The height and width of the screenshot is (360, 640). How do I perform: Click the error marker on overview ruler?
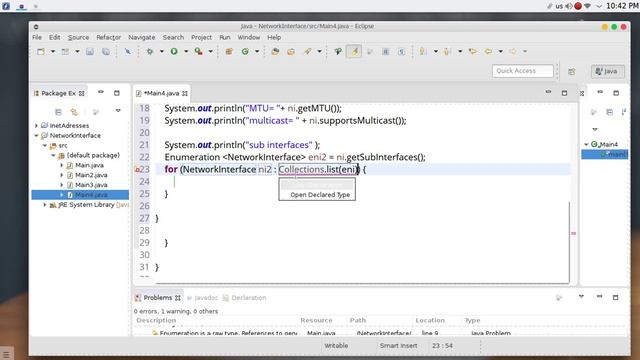[573, 233]
